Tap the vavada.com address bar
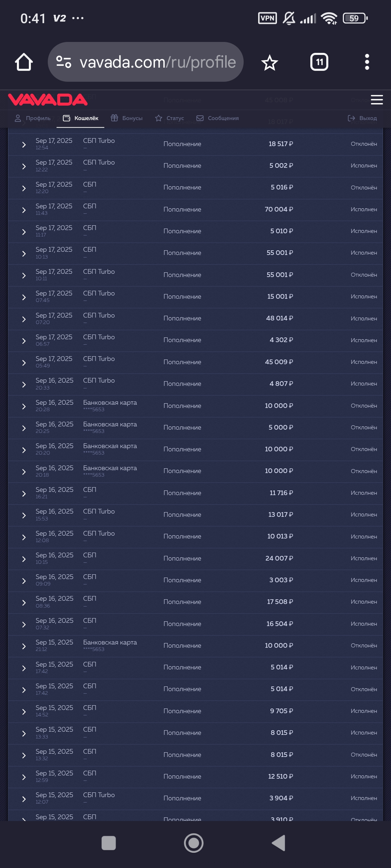391x868 pixels. [x=158, y=62]
